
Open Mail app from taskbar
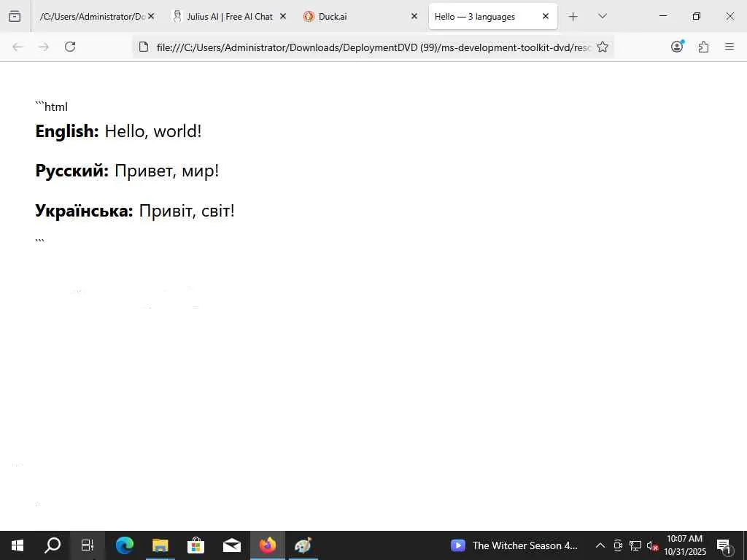(231, 545)
